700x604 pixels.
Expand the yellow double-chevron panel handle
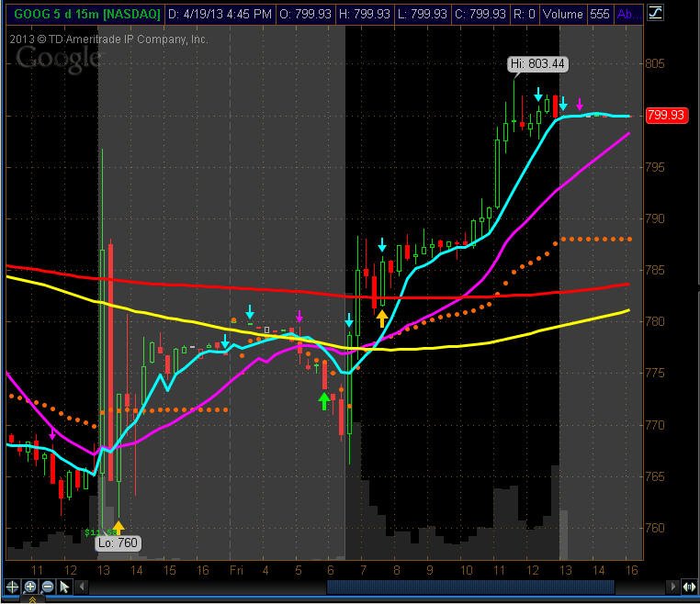pos(32,600)
